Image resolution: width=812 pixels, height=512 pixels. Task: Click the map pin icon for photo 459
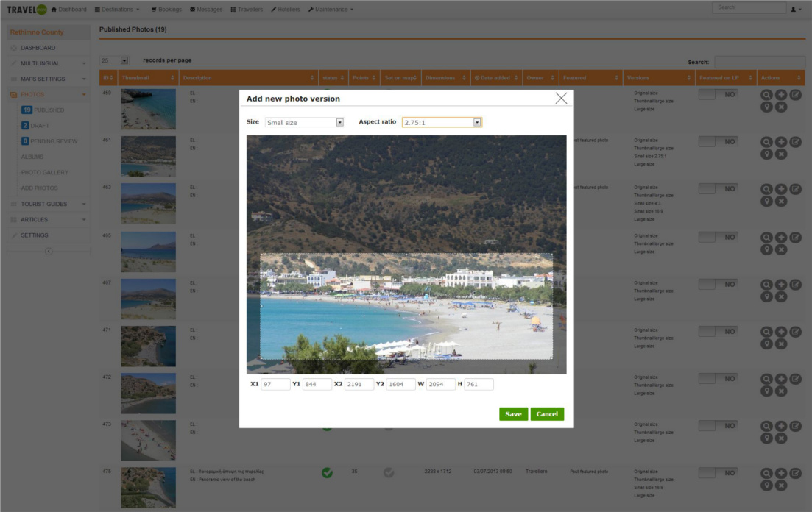click(x=766, y=107)
